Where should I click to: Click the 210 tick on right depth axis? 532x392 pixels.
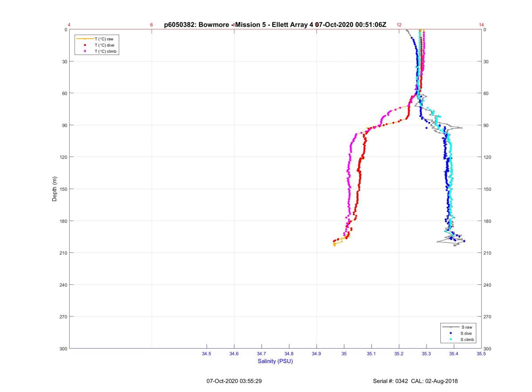pos(488,253)
